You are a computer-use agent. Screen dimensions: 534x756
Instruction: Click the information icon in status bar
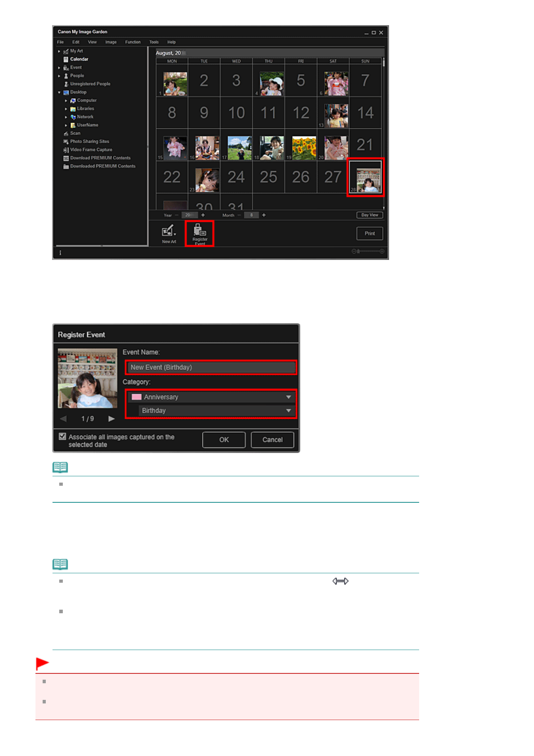pos(61,253)
